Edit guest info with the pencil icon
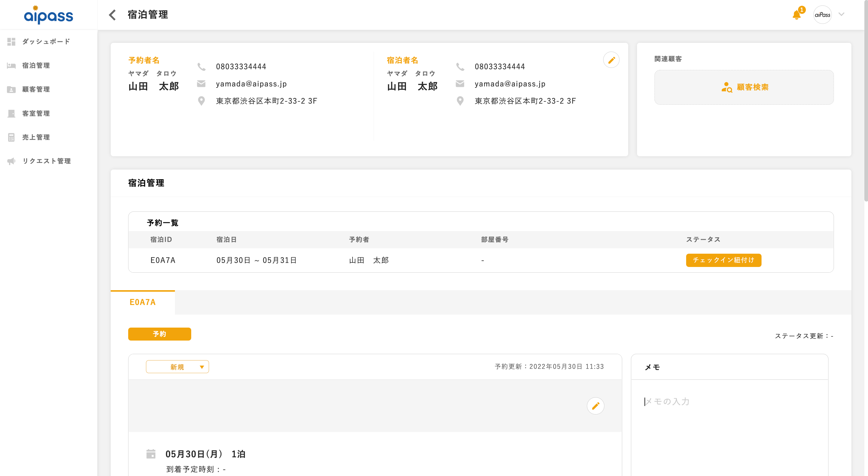The height and width of the screenshot is (476, 868). click(x=611, y=60)
